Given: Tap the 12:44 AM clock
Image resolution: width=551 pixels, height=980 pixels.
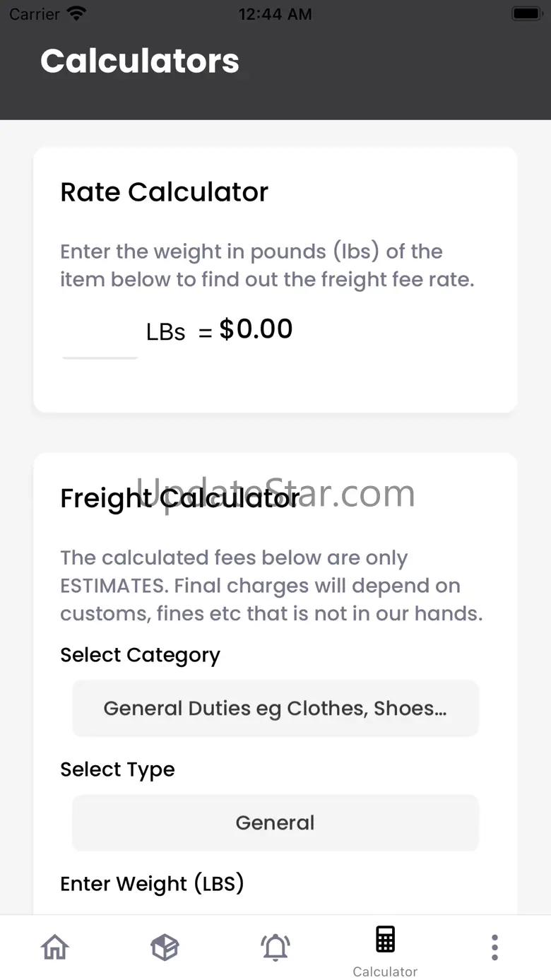Looking at the screenshot, I should pos(275,14).
